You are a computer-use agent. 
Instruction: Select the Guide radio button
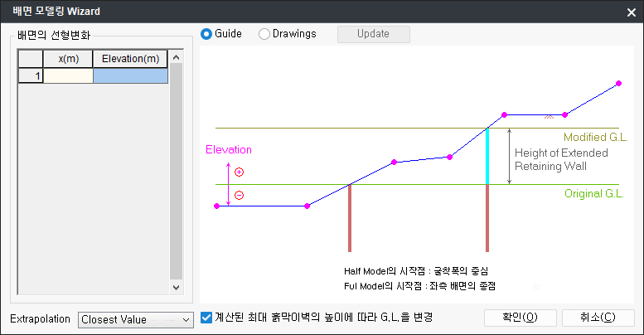207,34
